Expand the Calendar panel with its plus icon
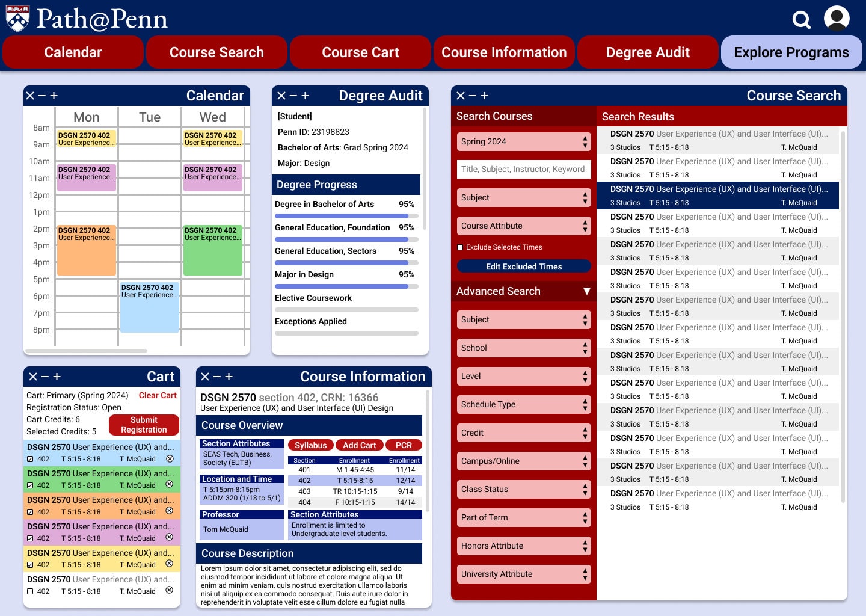The image size is (866, 616). 54,96
